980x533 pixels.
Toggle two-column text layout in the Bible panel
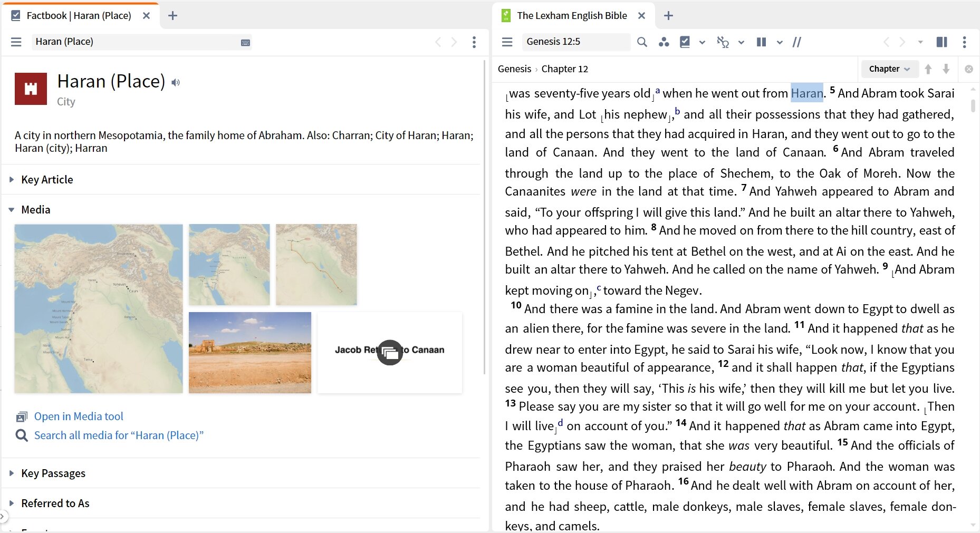(x=761, y=42)
